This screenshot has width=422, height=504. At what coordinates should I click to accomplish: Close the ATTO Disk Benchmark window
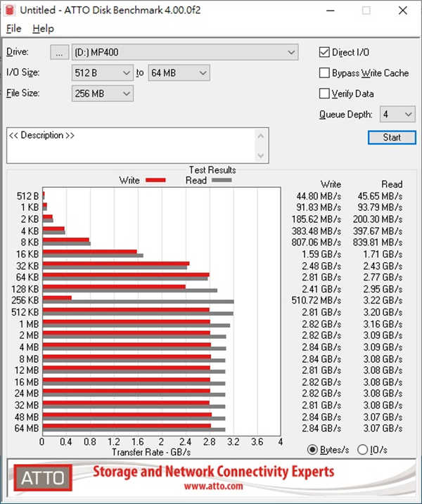click(x=403, y=11)
